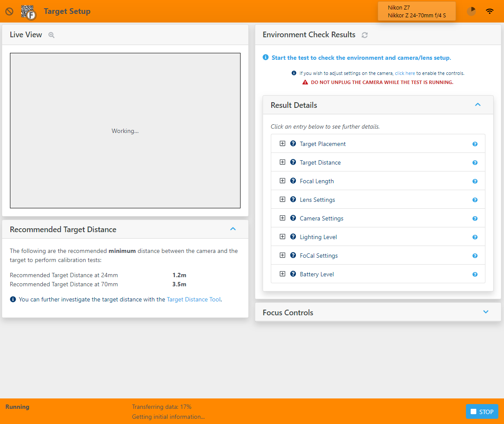Select the Nikon Z7 camera info box
504x424 pixels.
coord(417,11)
